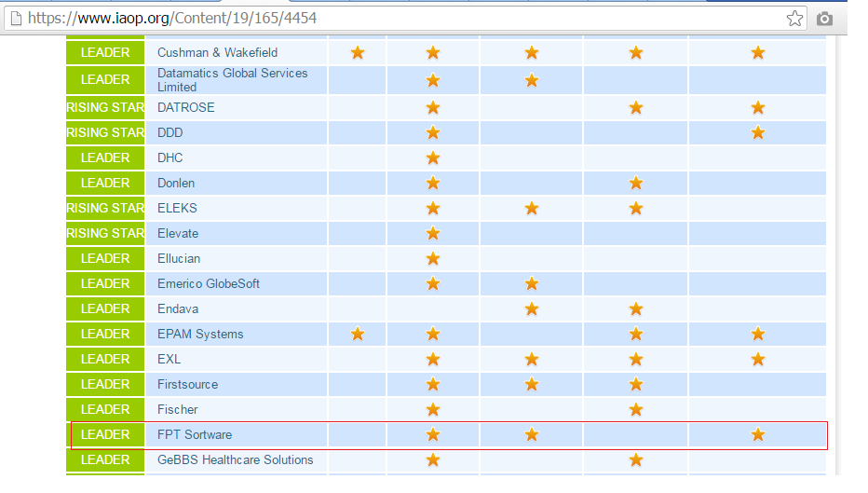Click the first star in Cushman & Wakefield row
This screenshot has width=868, height=493.
coord(358,52)
